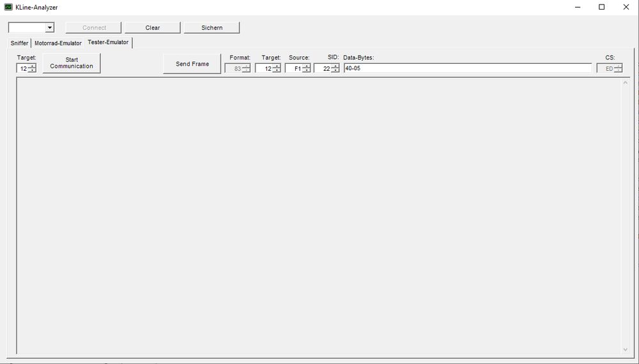Click the frame Target field beside Source
The height and width of the screenshot is (364, 639).
pos(264,68)
